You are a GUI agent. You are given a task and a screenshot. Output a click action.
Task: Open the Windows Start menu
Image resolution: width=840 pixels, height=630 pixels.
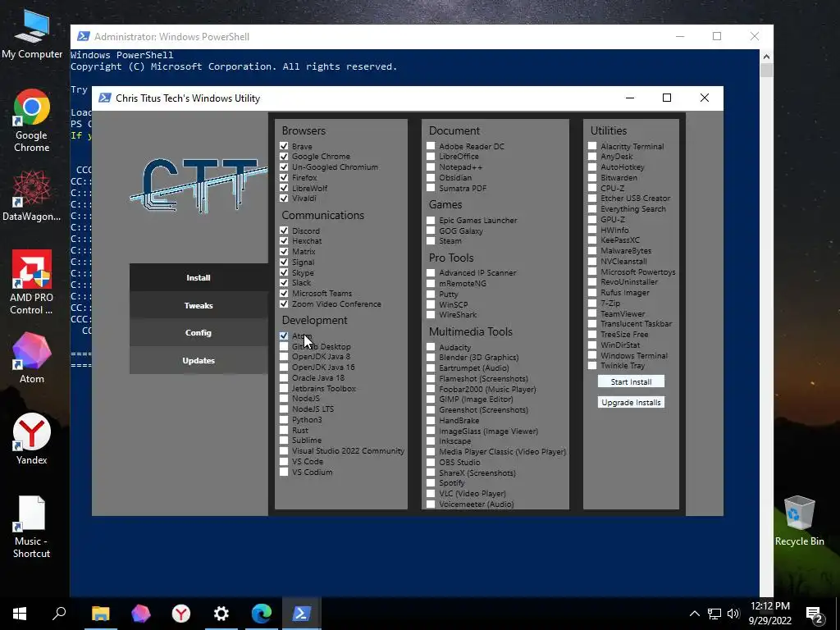click(20, 614)
